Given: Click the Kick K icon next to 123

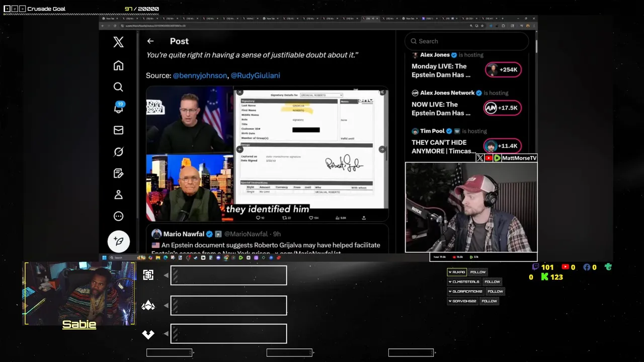Looking at the screenshot, I should click(544, 277).
